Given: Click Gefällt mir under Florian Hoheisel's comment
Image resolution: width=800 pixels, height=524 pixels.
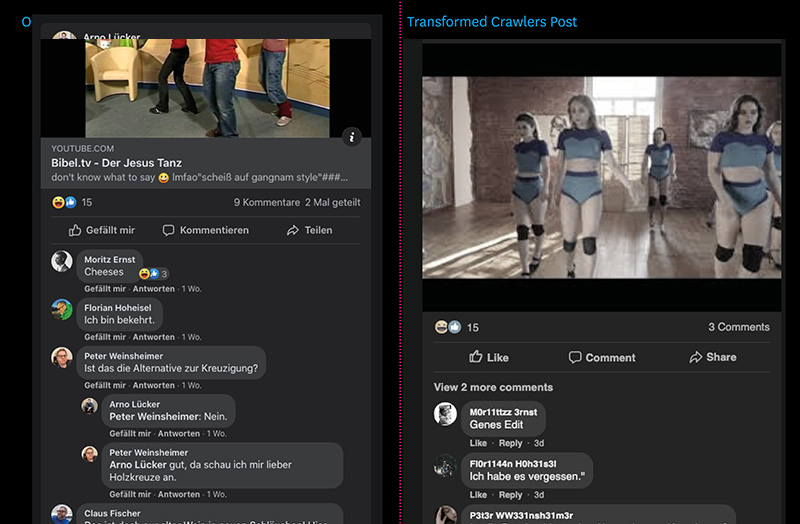Looking at the screenshot, I should (x=105, y=337).
